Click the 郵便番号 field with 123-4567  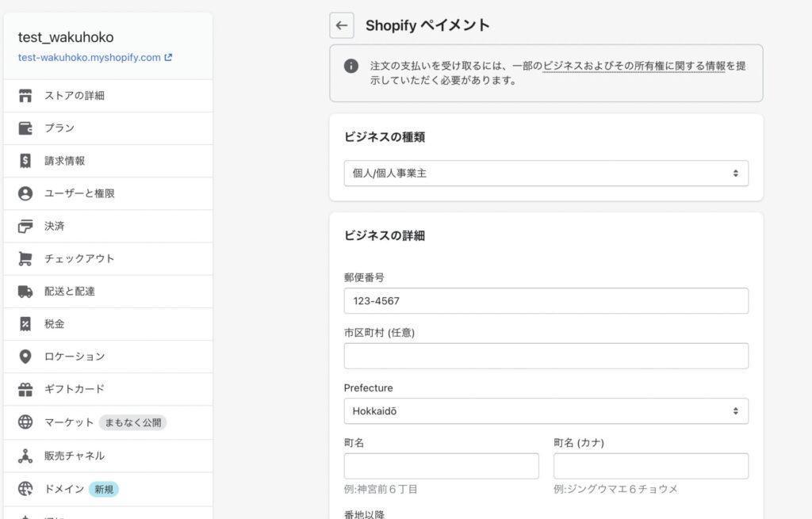click(x=546, y=300)
